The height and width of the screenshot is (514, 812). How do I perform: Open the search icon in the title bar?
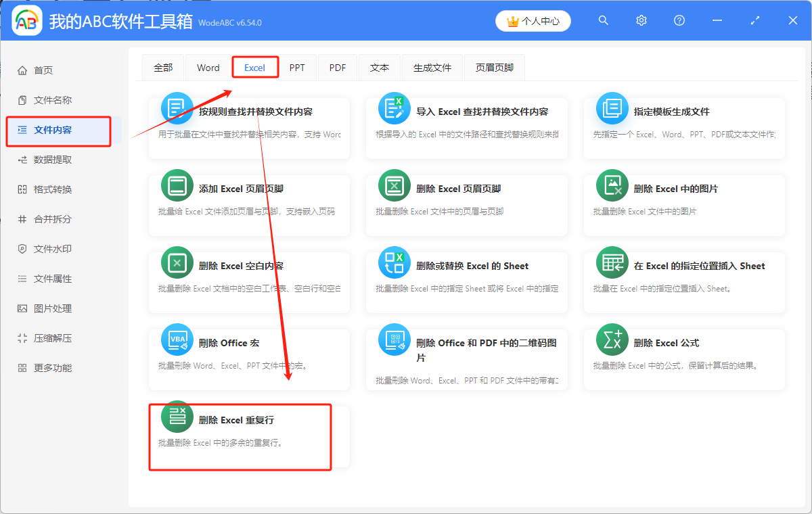pyautogui.click(x=603, y=20)
